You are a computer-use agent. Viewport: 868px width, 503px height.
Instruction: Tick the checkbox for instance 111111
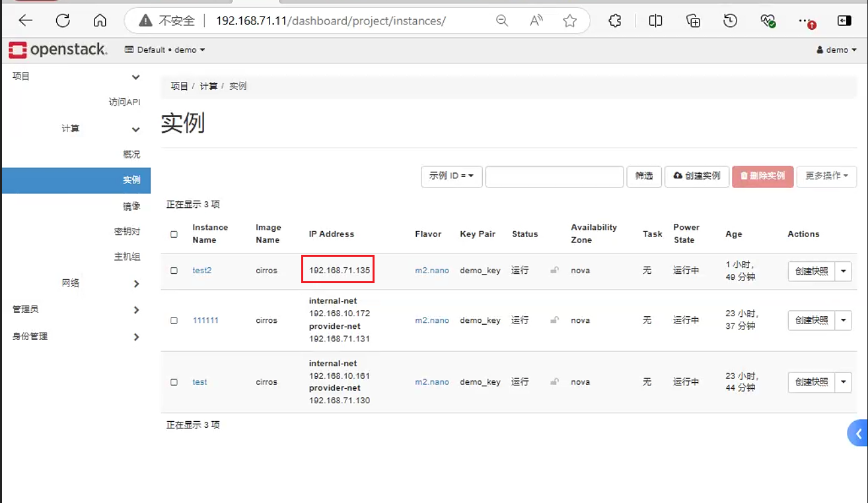[x=174, y=320]
